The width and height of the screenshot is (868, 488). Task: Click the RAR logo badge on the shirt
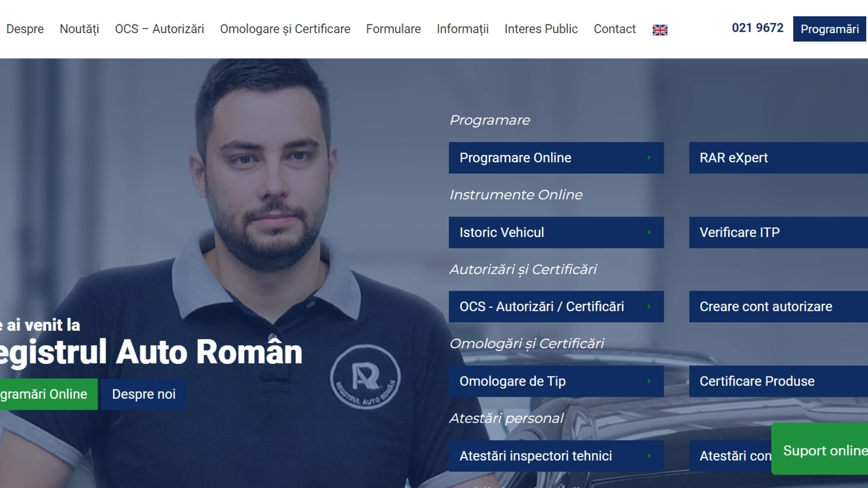click(x=365, y=377)
